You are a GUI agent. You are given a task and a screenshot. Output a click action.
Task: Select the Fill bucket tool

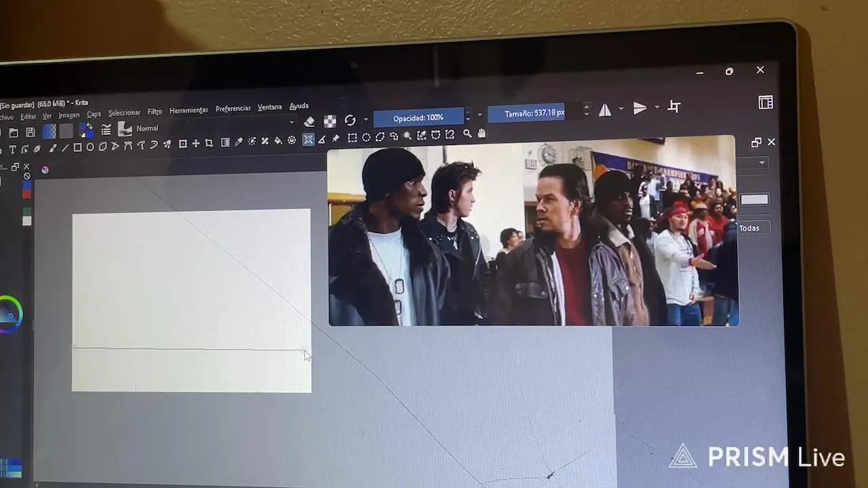279,140
